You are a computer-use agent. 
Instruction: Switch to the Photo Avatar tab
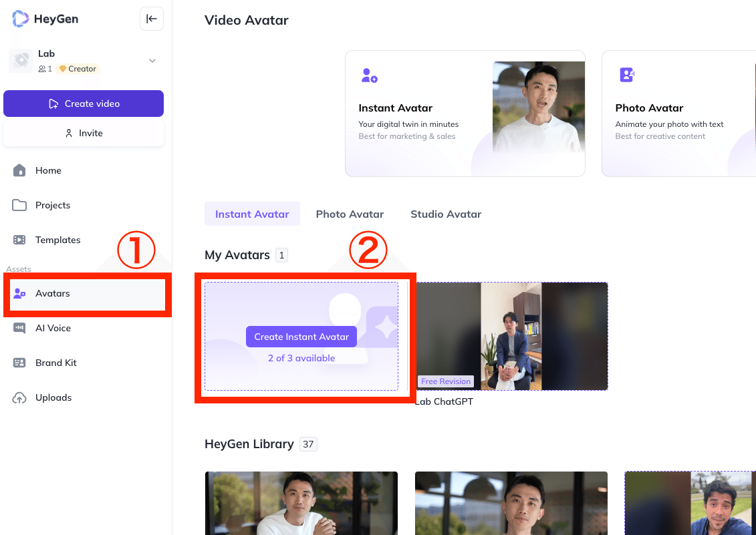point(350,214)
